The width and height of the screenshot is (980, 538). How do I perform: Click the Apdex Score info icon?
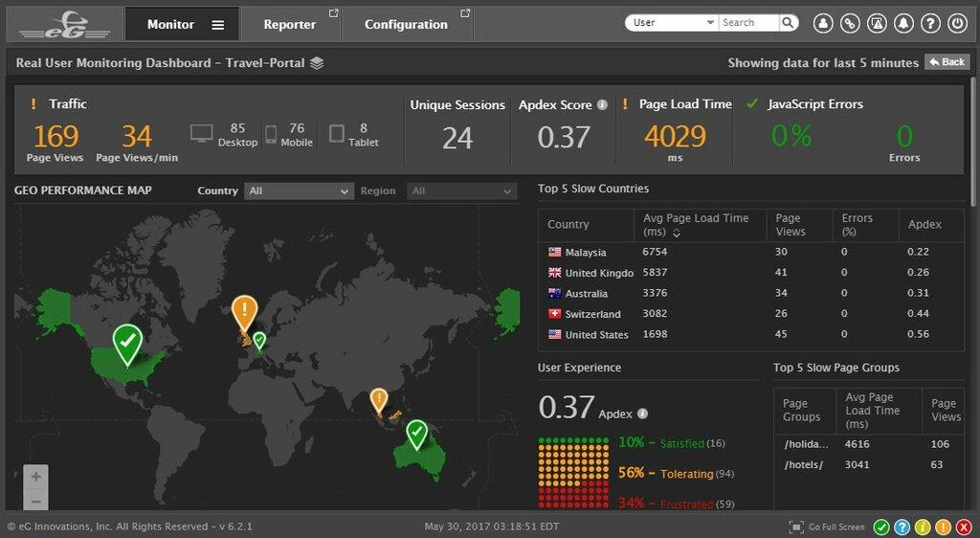[602, 105]
